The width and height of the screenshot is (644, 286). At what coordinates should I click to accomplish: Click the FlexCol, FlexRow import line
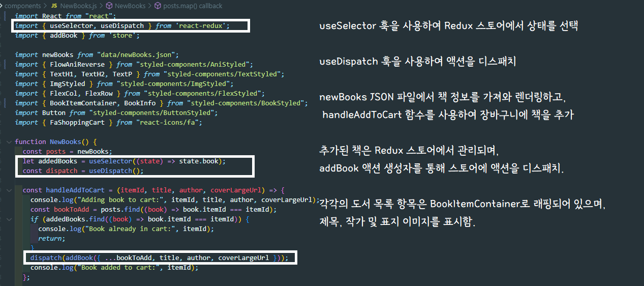140,93
